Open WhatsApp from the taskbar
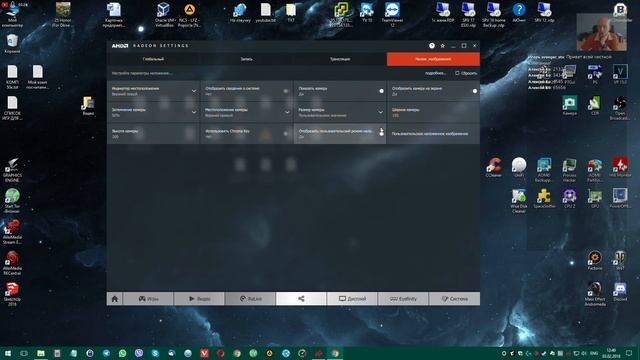Viewport: 640px width, 360px height. (122, 353)
